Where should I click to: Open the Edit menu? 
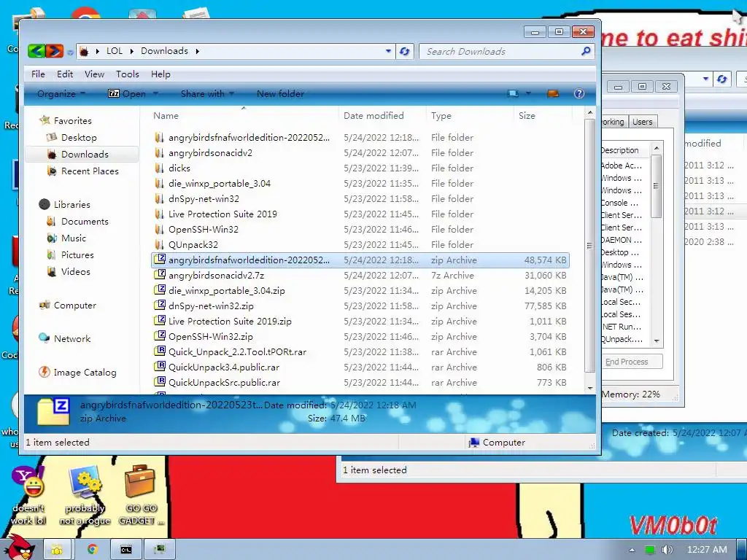click(65, 74)
